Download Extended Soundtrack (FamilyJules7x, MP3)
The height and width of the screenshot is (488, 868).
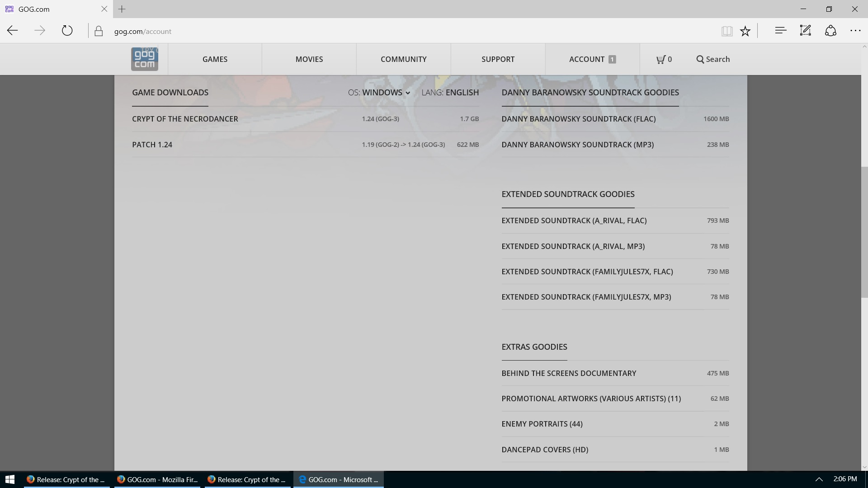pyautogui.click(x=615, y=297)
